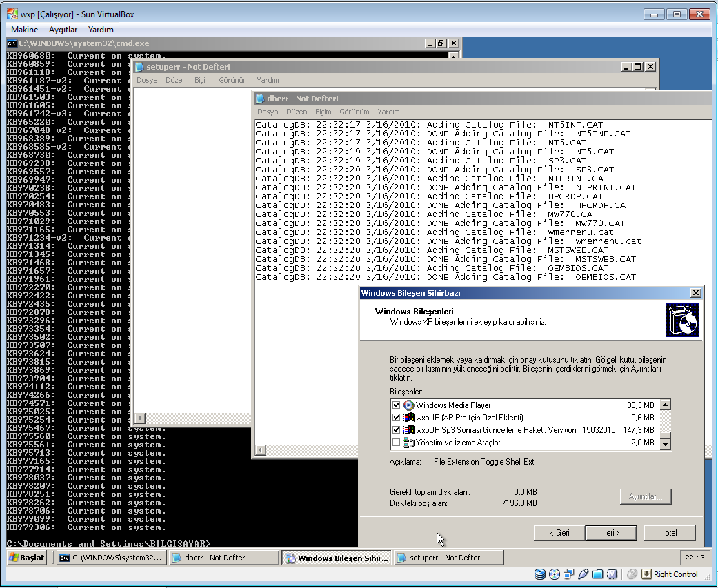Click the disabled Ayrıntılar... button
Image resolution: width=718 pixels, height=588 pixels.
(x=645, y=496)
